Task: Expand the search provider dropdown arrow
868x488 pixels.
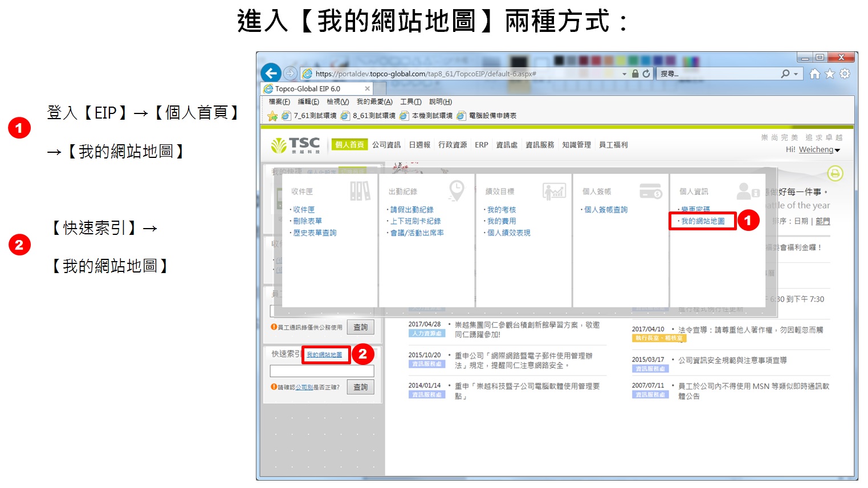Action: pyautogui.click(x=796, y=74)
